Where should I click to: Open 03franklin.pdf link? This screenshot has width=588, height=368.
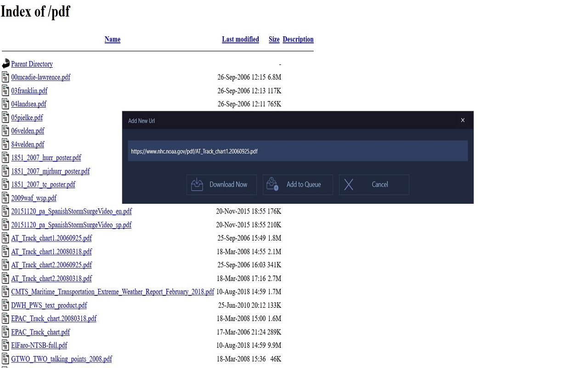click(x=29, y=91)
